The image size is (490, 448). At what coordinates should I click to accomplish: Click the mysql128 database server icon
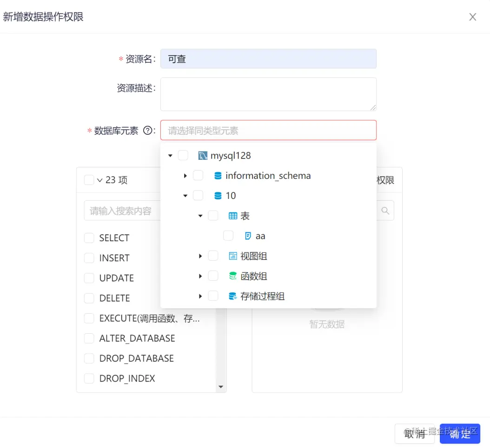(x=203, y=155)
